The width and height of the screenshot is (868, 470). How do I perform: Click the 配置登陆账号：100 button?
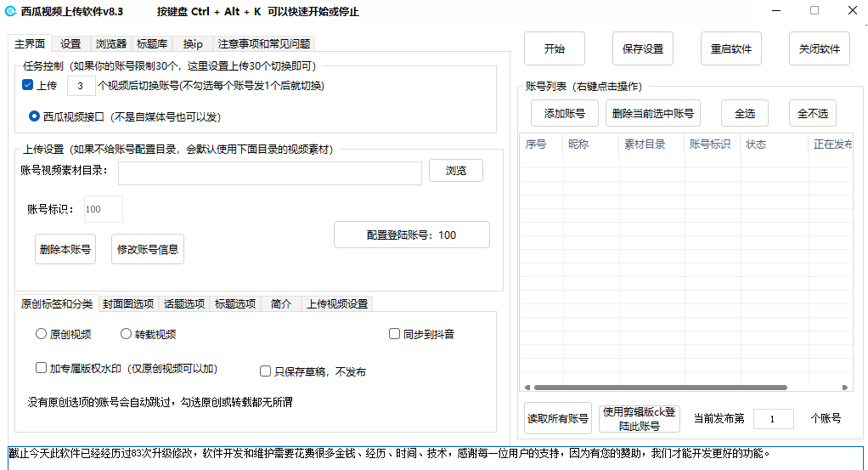412,235
